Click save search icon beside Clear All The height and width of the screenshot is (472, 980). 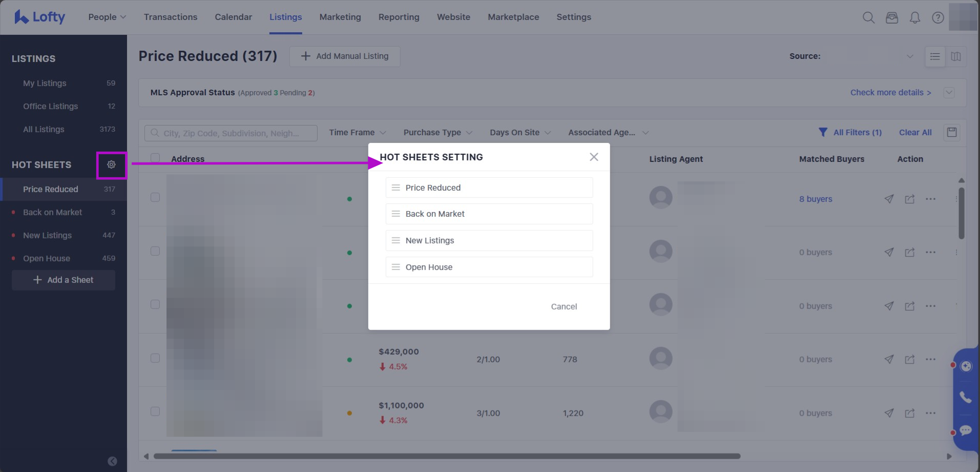tap(952, 132)
